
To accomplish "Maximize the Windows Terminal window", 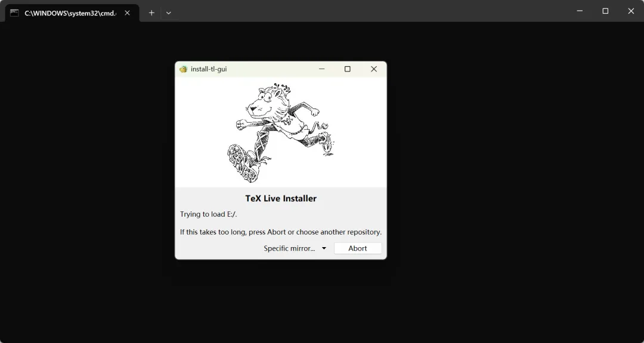I will (605, 11).
